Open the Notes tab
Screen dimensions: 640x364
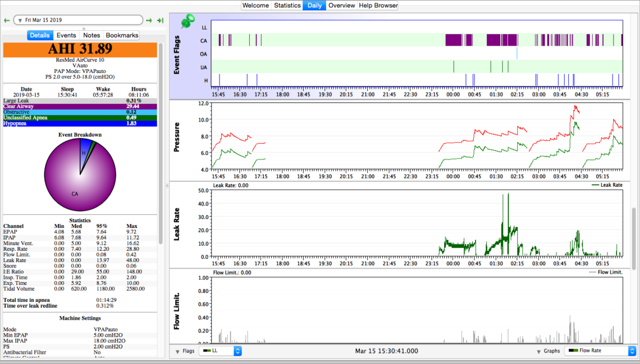pyautogui.click(x=92, y=35)
